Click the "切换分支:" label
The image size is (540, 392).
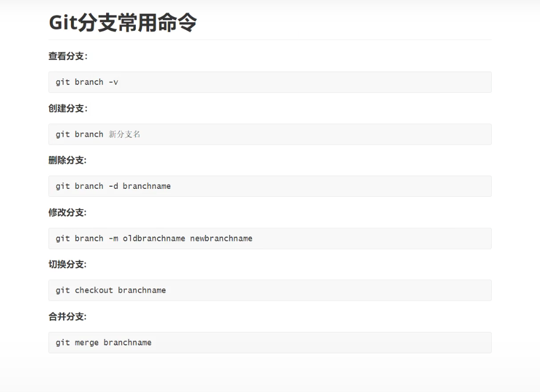pos(67,264)
